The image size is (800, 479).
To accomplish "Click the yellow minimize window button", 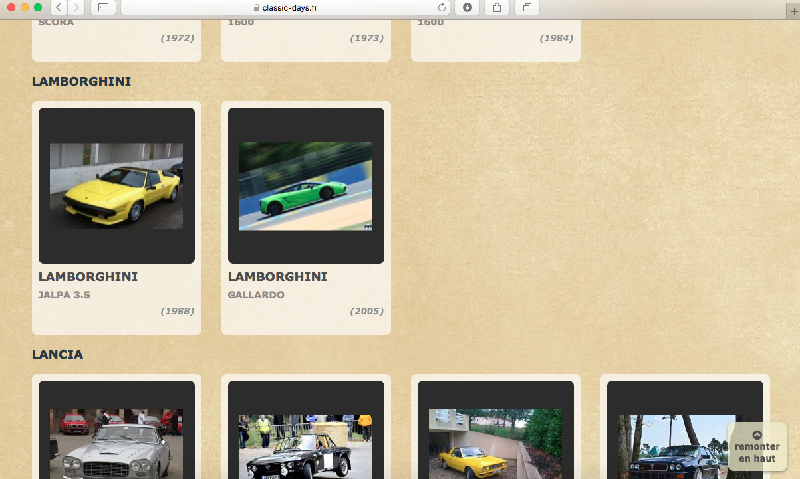I will (x=24, y=7).
